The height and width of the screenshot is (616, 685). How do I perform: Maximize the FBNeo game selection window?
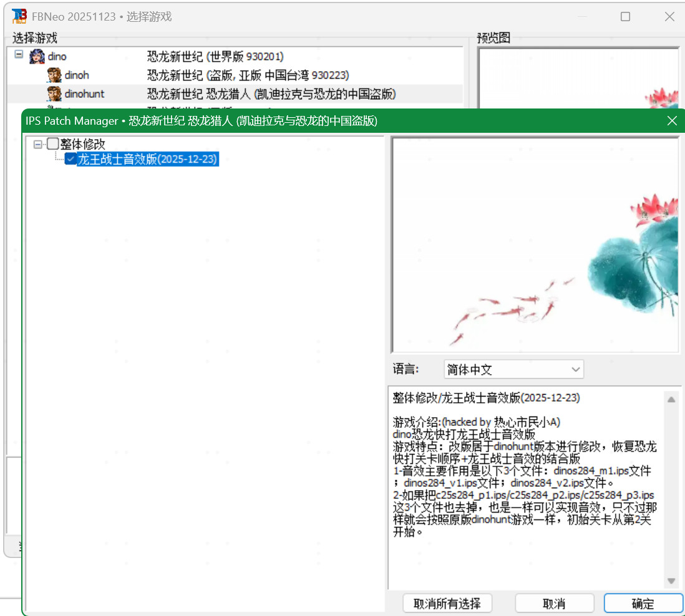[625, 17]
